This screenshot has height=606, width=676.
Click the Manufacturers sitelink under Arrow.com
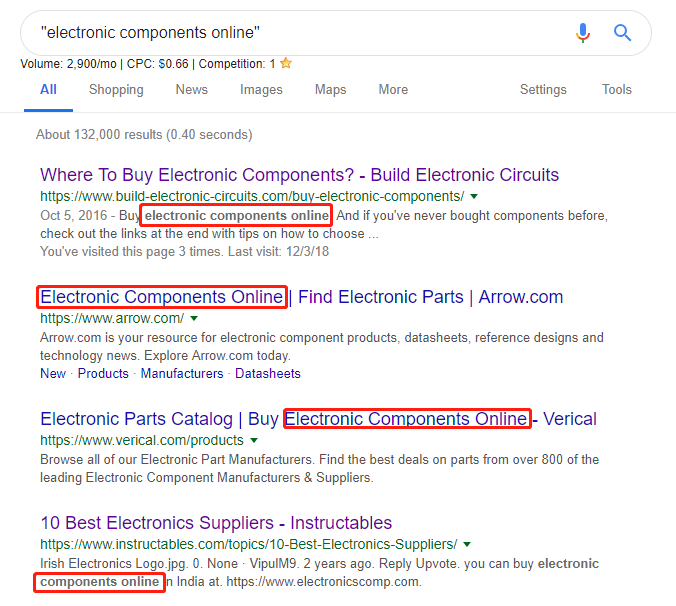coord(182,374)
